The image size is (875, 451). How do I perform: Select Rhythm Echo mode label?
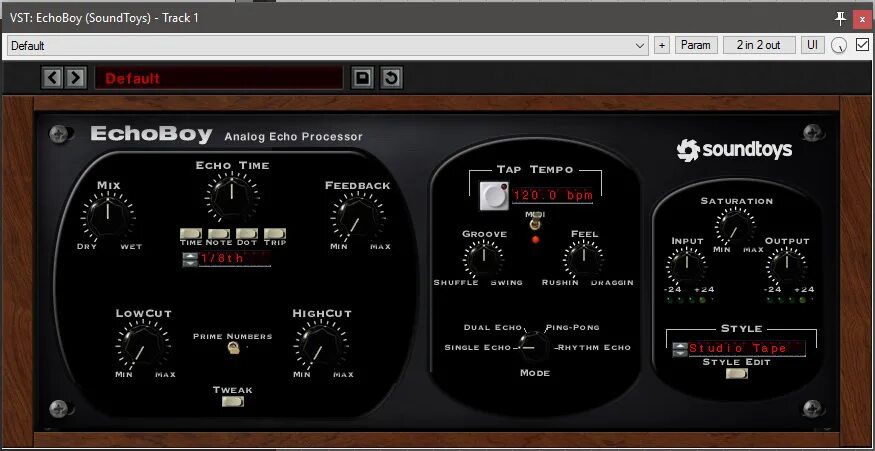[595, 348]
